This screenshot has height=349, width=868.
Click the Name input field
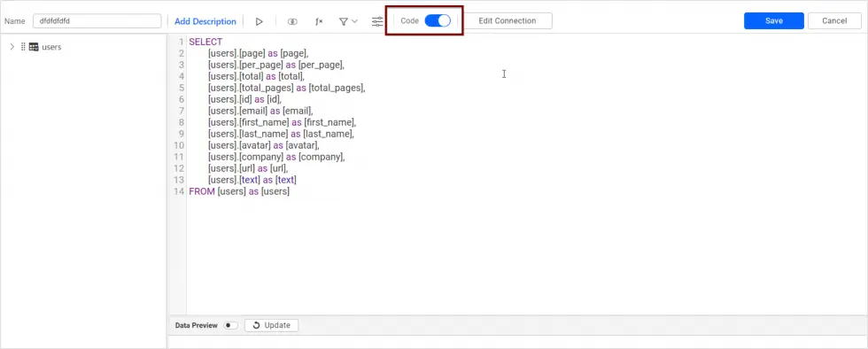pos(97,21)
